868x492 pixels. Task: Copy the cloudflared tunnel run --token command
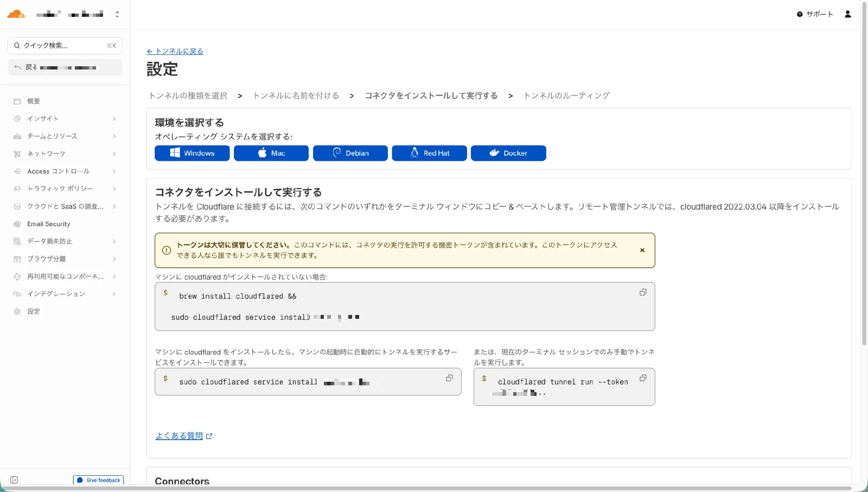coord(643,377)
